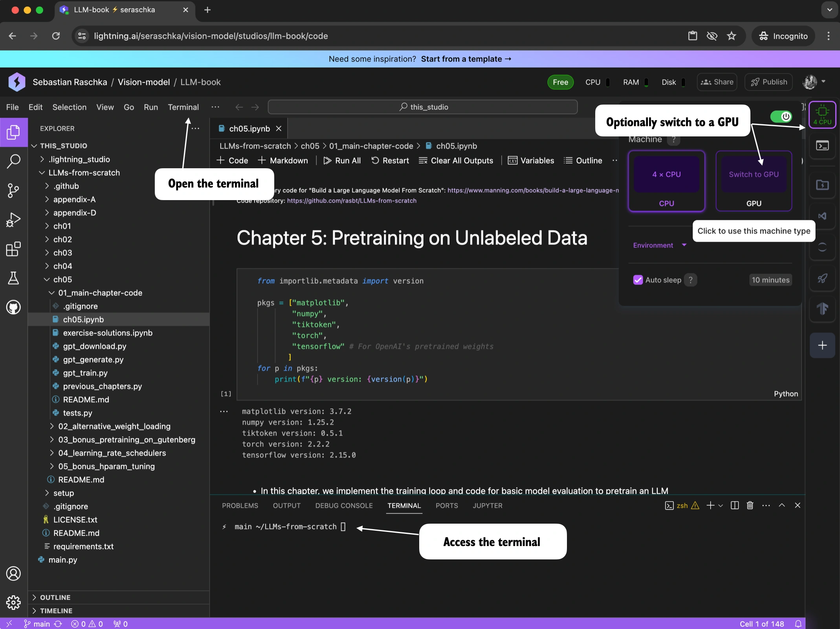Open the Testing flask icon

pos(13,278)
